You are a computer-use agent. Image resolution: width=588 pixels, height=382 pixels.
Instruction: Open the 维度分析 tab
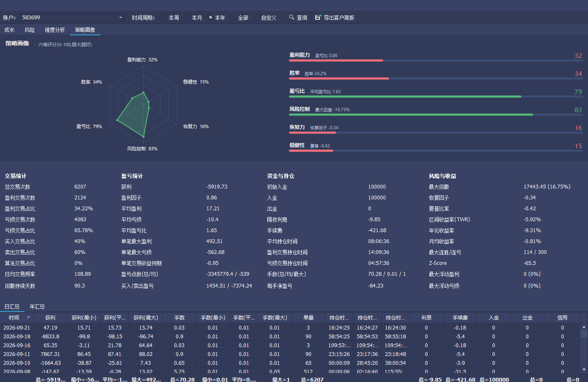55,30
